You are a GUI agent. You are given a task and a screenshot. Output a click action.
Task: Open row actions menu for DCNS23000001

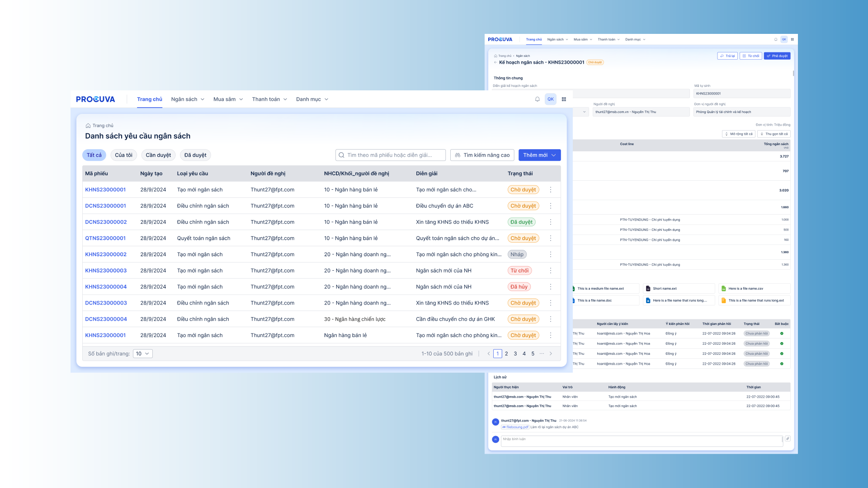click(551, 206)
